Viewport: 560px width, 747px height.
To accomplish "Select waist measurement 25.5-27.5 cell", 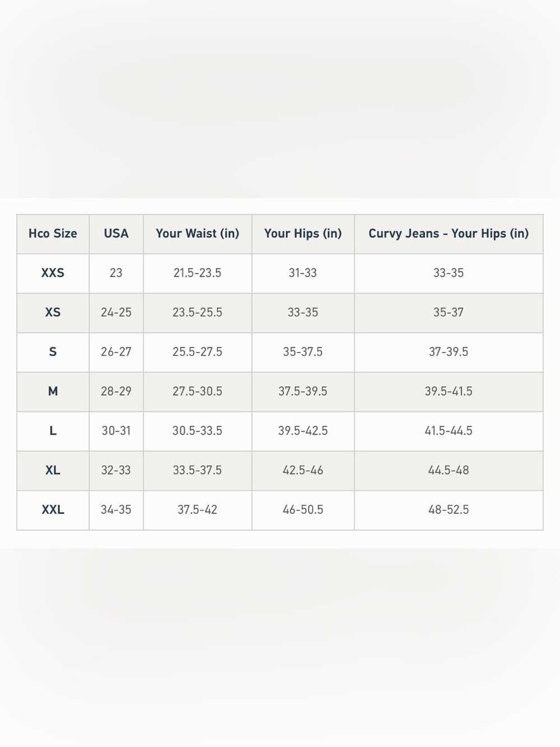I will tap(197, 352).
